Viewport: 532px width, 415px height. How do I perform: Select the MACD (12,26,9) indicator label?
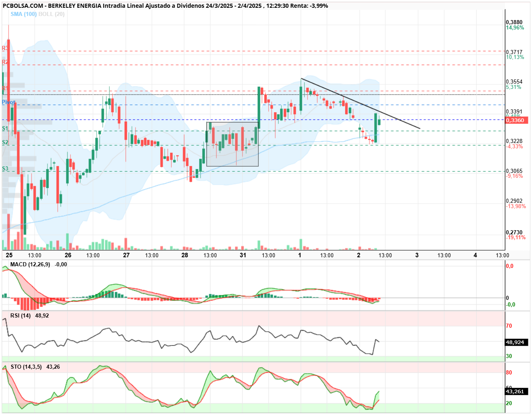click(x=30, y=264)
